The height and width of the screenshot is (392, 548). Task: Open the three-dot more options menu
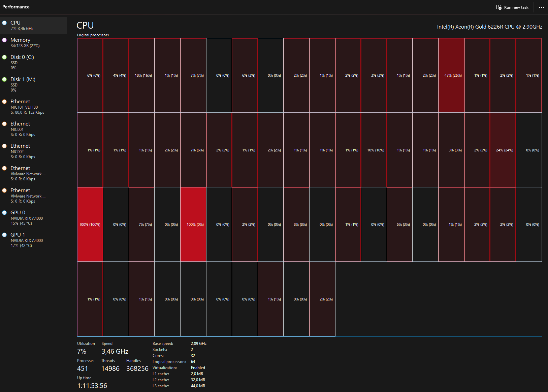(x=541, y=7)
